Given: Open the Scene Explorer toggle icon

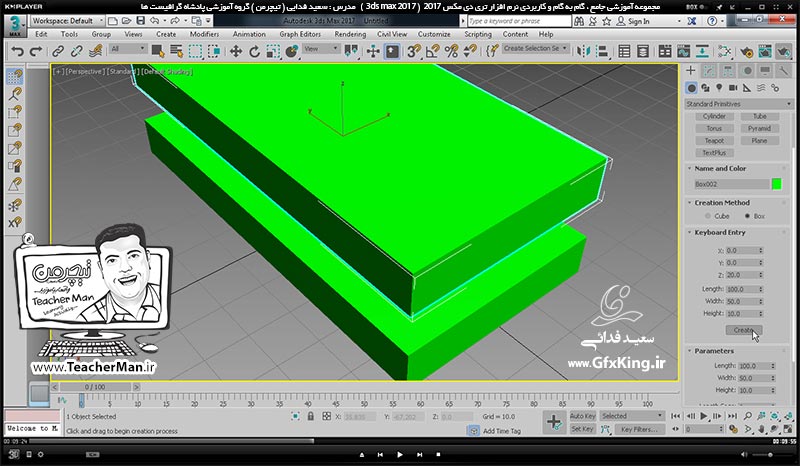Looking at the screenshot, I should (624, 51).
